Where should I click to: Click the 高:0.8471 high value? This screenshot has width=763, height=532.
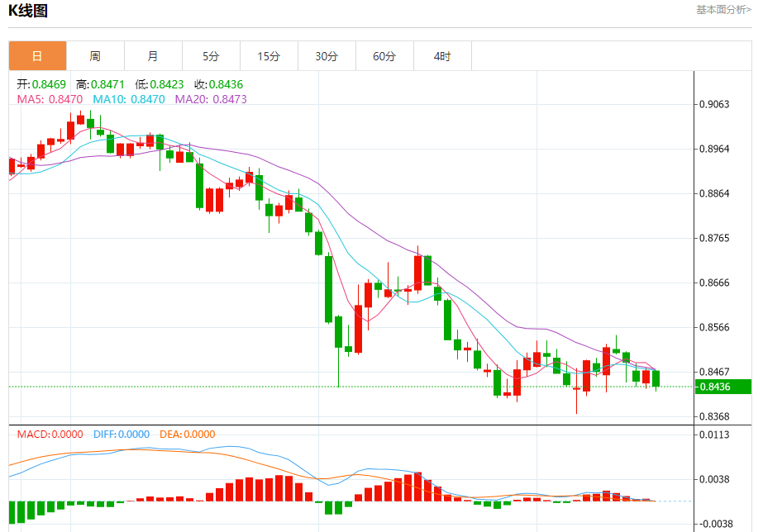click(x=100, y=84)
